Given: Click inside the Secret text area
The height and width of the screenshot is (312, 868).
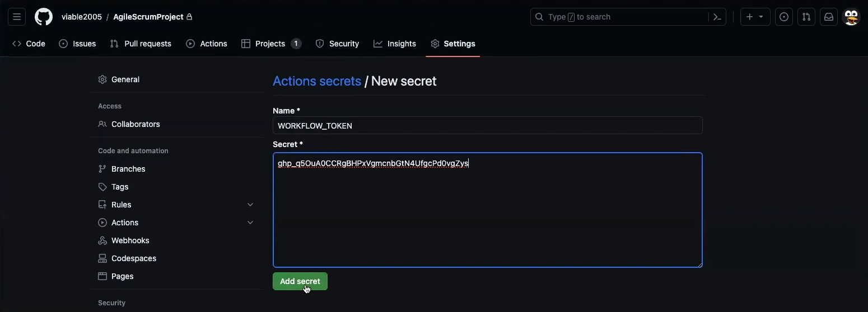Looking at the screenshot, I should tap(487, 218).
